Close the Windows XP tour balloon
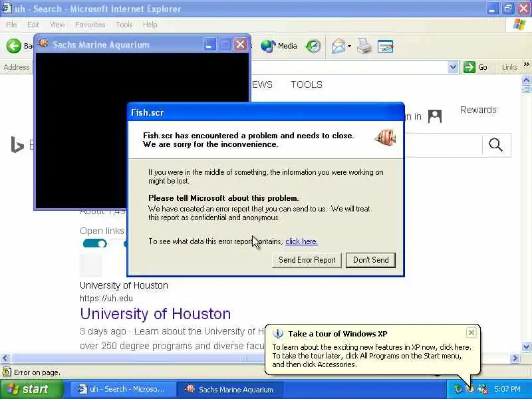This screenshot has width=532, height=399. tap(471, 332)
